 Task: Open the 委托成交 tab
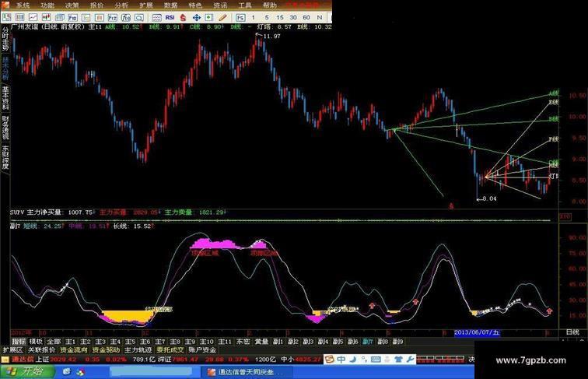pyautogui.click(x=170, y=349)
